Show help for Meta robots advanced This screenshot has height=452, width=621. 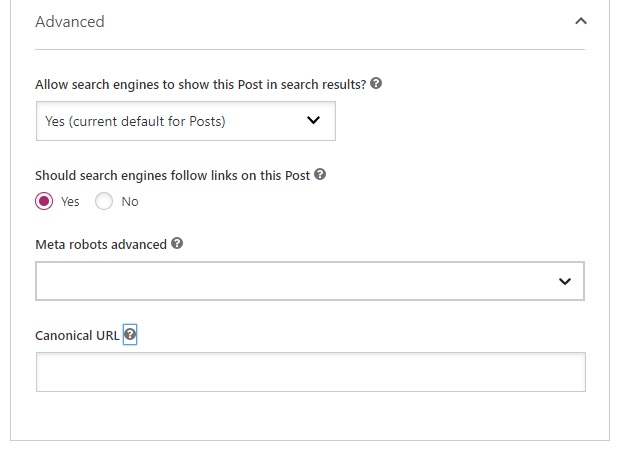tap(177, 243)
